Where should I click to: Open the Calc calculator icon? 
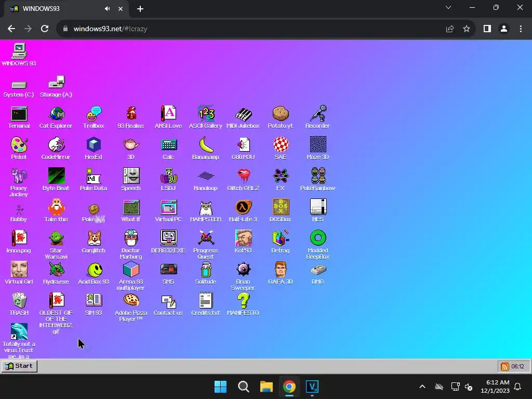(168, 149)
